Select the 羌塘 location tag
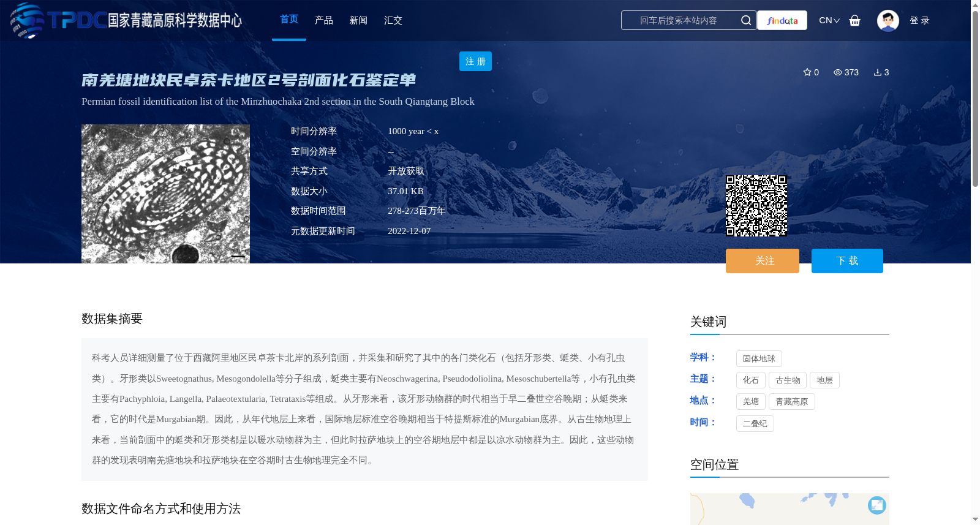 click(x=751, y=402)
